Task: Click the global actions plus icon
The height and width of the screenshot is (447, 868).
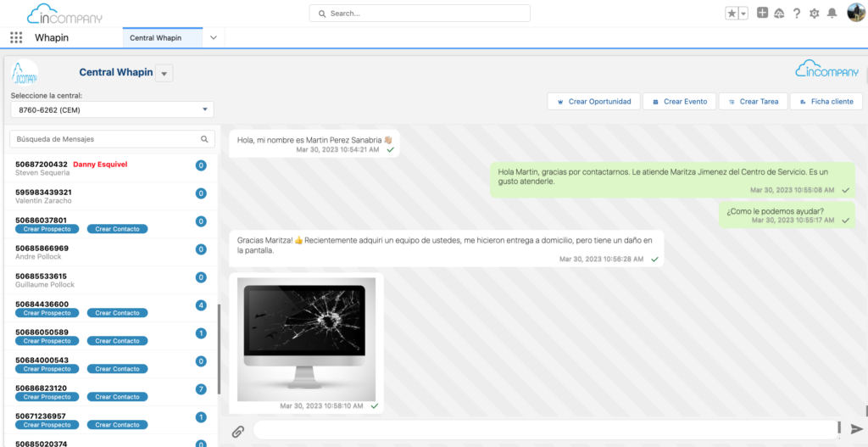Action: click(x=762, y=14)
